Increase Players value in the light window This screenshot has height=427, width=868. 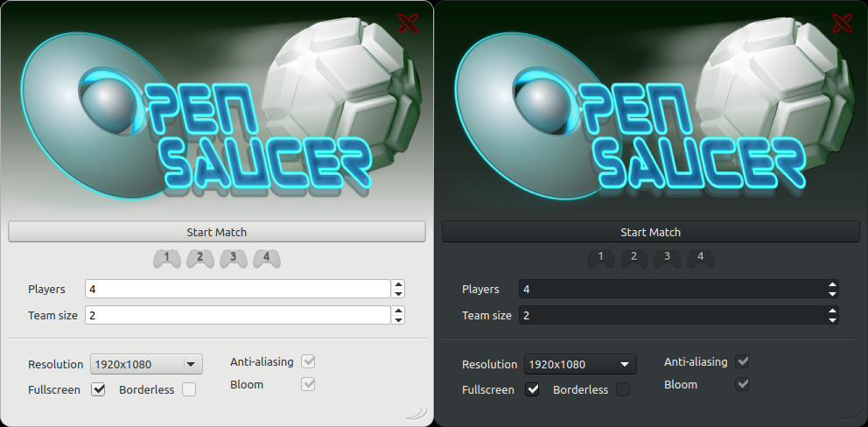click(398, 284)
